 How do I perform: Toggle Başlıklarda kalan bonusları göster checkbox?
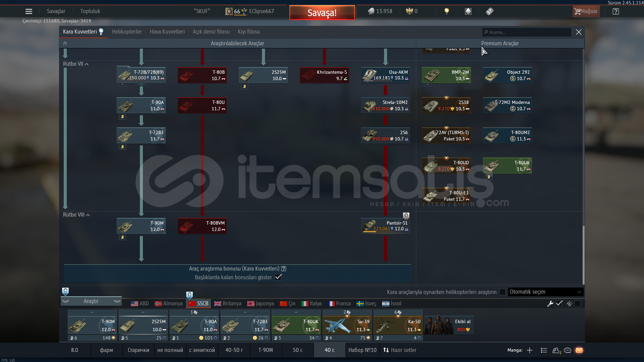278,277
